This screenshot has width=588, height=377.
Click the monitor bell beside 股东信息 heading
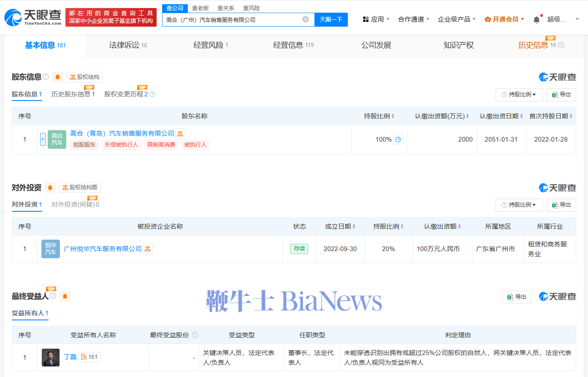(58, 77)
